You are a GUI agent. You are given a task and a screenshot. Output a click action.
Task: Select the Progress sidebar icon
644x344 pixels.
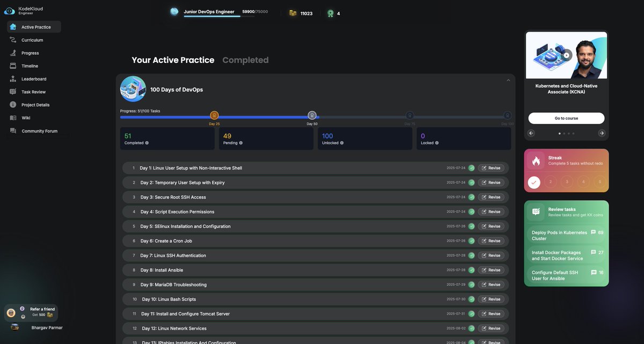pyautogui.click(x=12, y=53)
